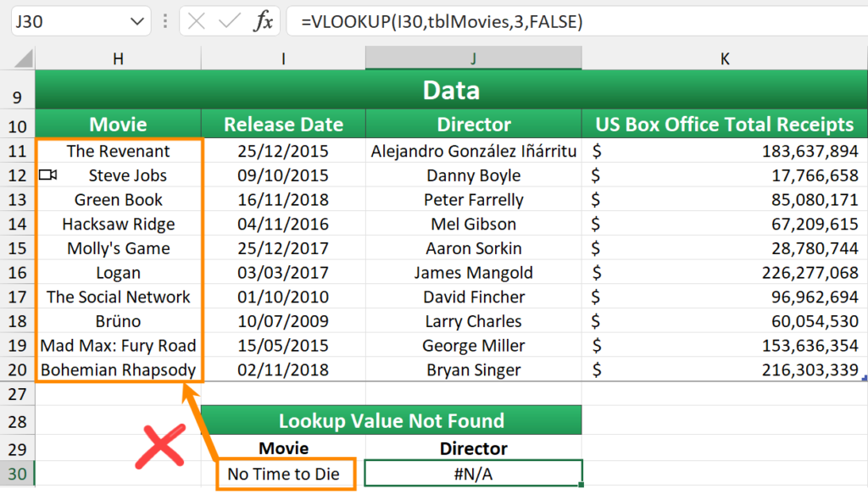Click the Enter checkmark in formula bar
This screenshot has height=500, width=868.
click(x=229, y=22)
